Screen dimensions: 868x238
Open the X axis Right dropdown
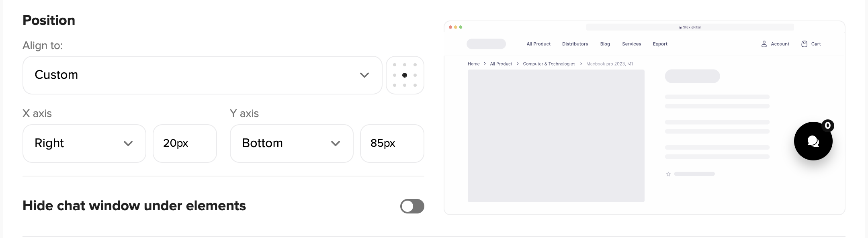[84, 144]
